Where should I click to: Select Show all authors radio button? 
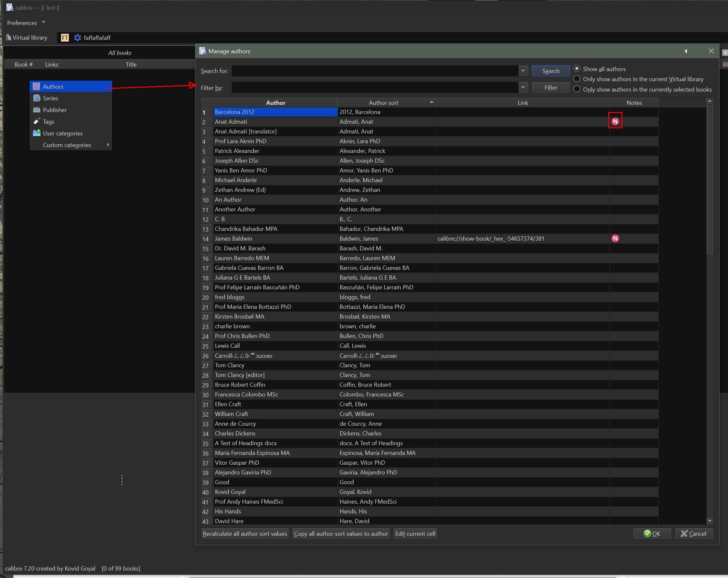(577, 69)
